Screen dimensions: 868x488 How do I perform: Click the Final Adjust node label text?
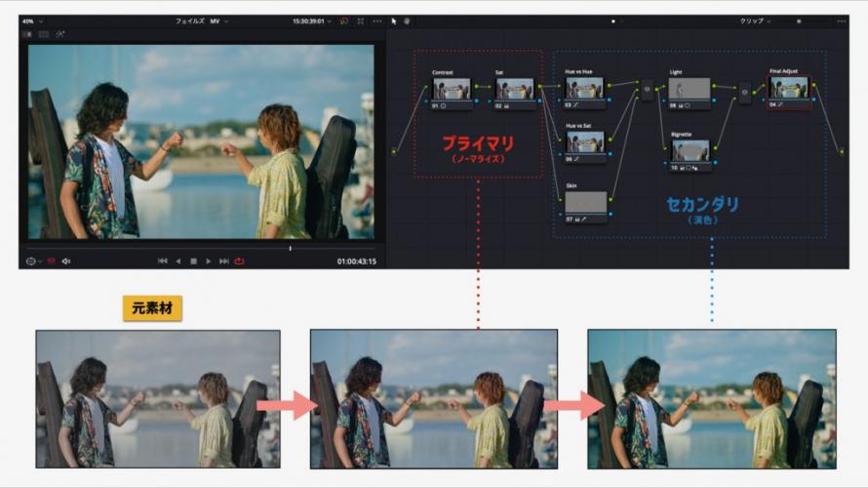[x=783, y=71]
